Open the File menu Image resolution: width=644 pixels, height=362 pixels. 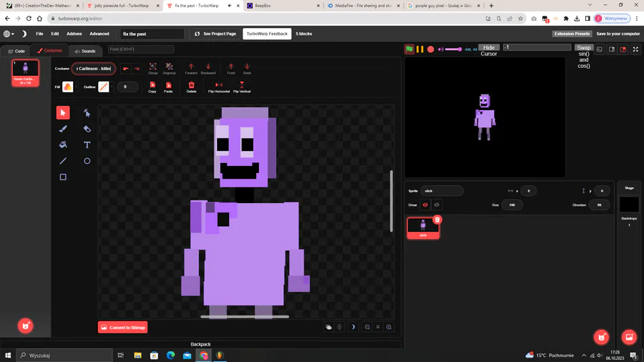pyautogui.click(x=39, y=34)
